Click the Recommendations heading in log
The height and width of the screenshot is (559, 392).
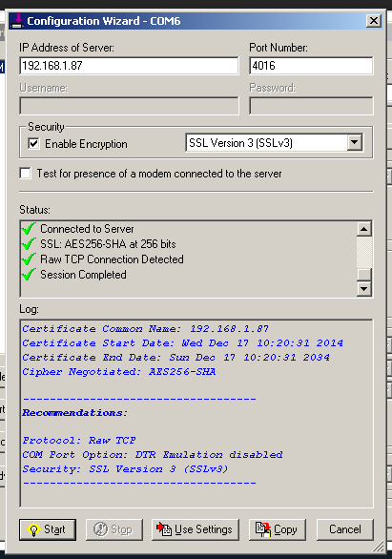pyautogui.click(x=74, y=413)
